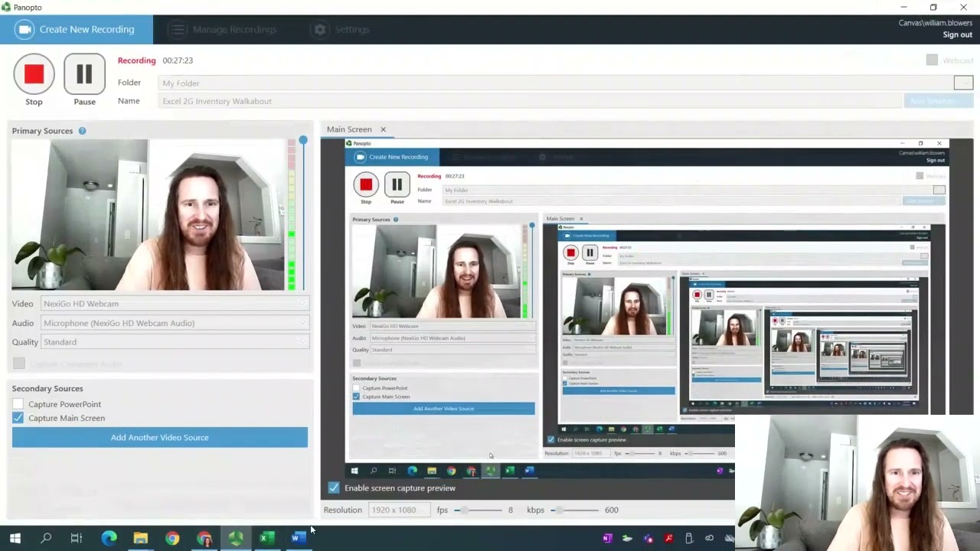Open Windows taskbar search

tap(46, 538)
